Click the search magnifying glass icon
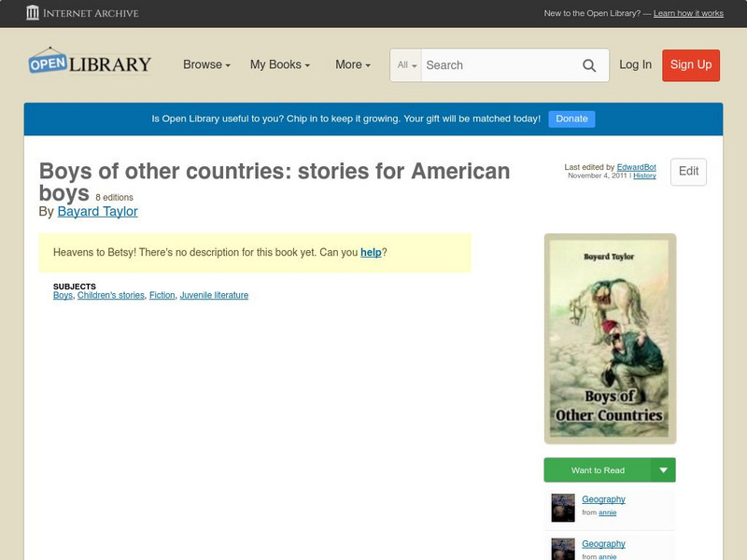This screenshot has width=747, height=560. tap(589, 65)
